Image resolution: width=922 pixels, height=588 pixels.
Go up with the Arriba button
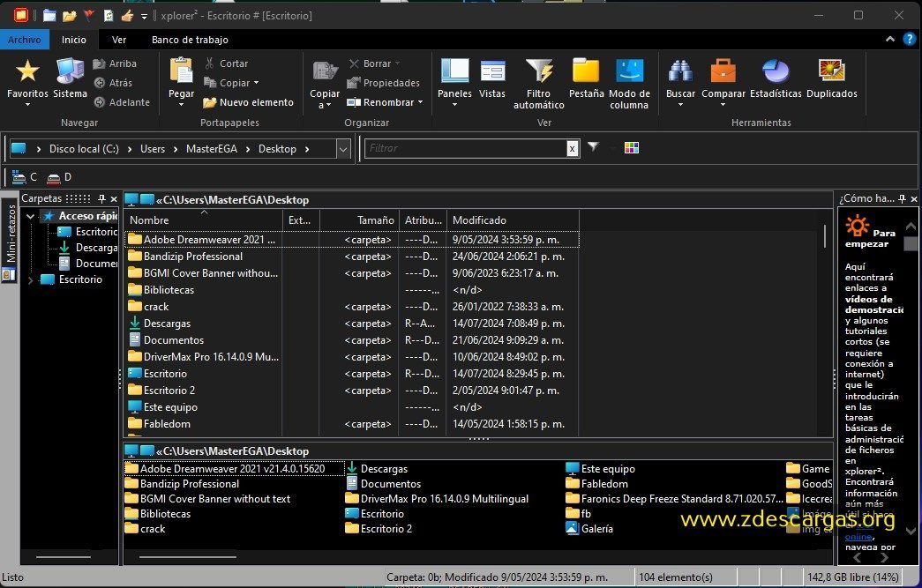pos(116,63)
